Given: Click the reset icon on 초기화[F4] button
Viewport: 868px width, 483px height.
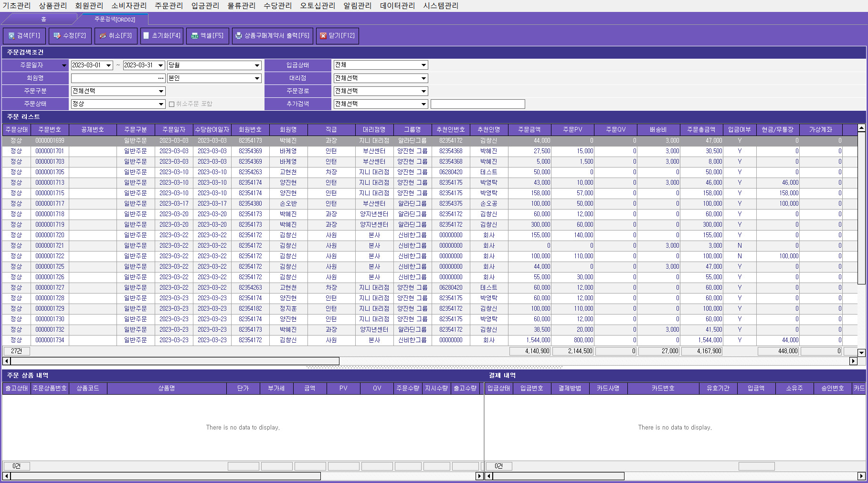Looking at the screenshot, I should coord(147,36).
